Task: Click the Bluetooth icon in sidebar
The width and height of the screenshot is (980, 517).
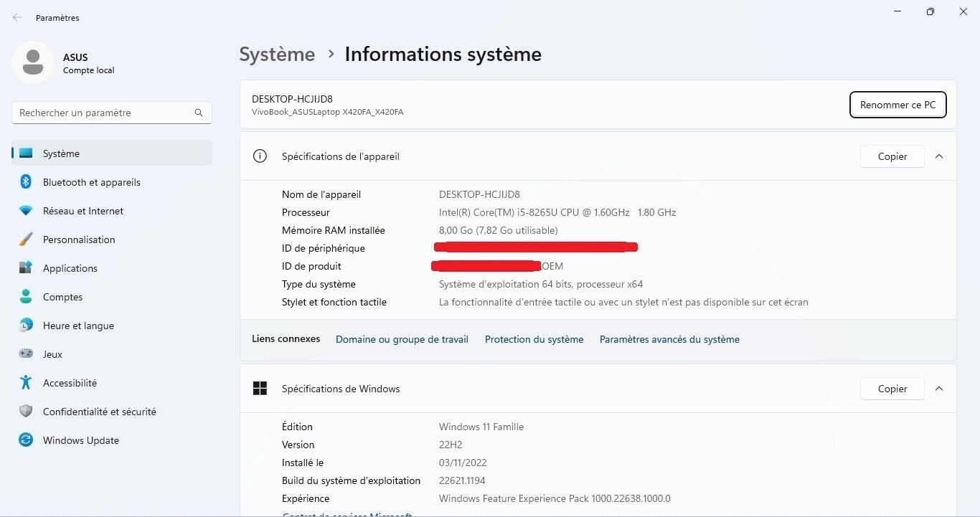Action: tap(26, 182)
